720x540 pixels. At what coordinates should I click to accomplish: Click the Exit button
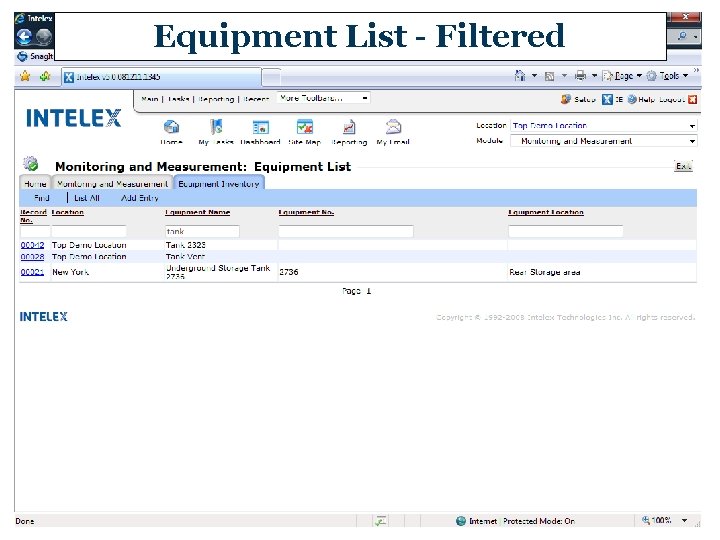point(683,166)
